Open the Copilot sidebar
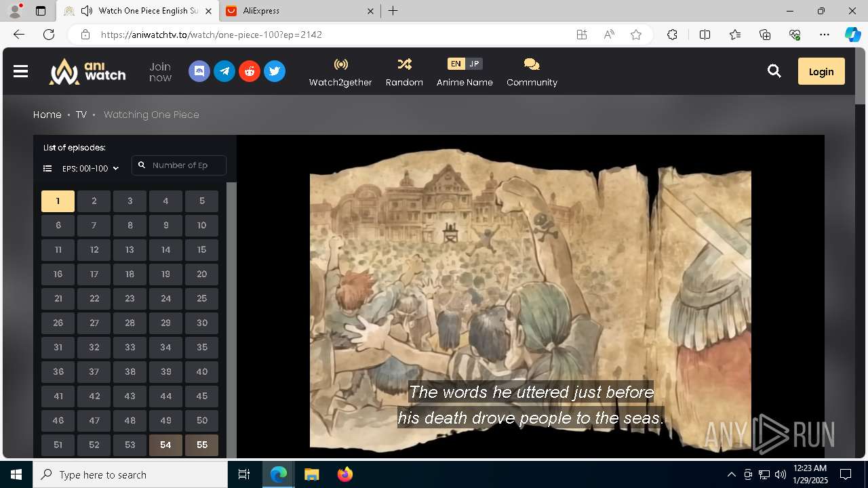 [852, 35]
